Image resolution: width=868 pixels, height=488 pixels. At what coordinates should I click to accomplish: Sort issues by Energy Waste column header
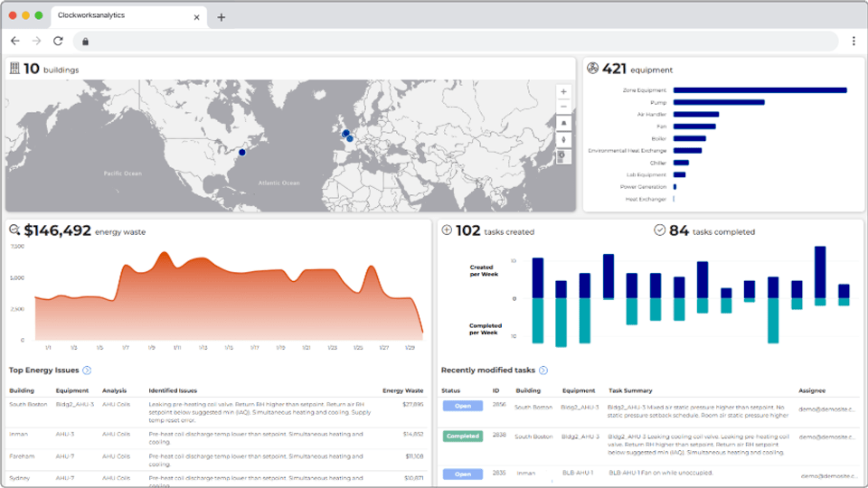click(402, 390)
